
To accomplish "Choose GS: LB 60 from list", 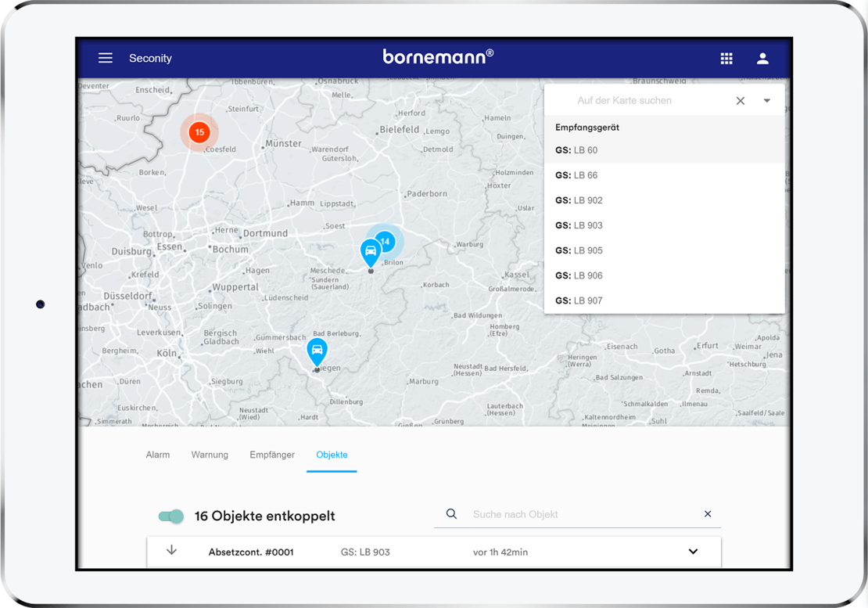I will (x=664, y=150).
